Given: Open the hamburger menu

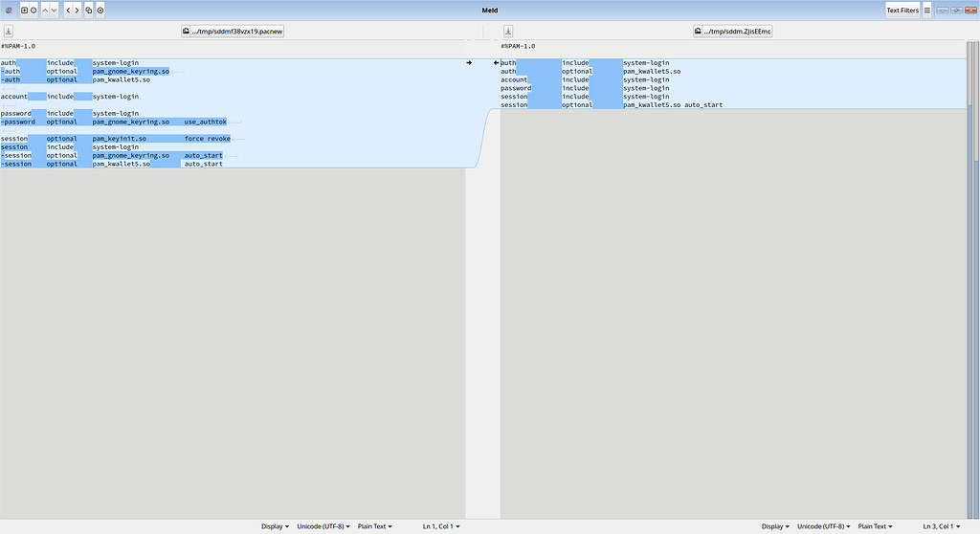Looking at the screenshot, I should pyautogui.click(x=926, y=10).
